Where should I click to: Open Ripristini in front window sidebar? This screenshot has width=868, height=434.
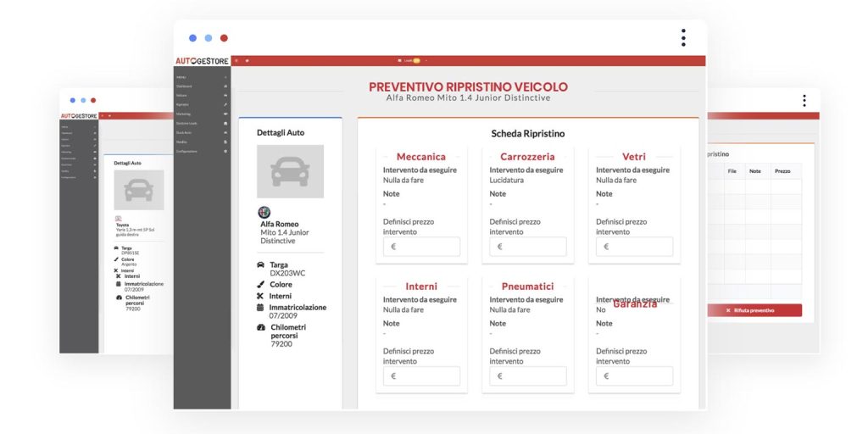(202, 104)
